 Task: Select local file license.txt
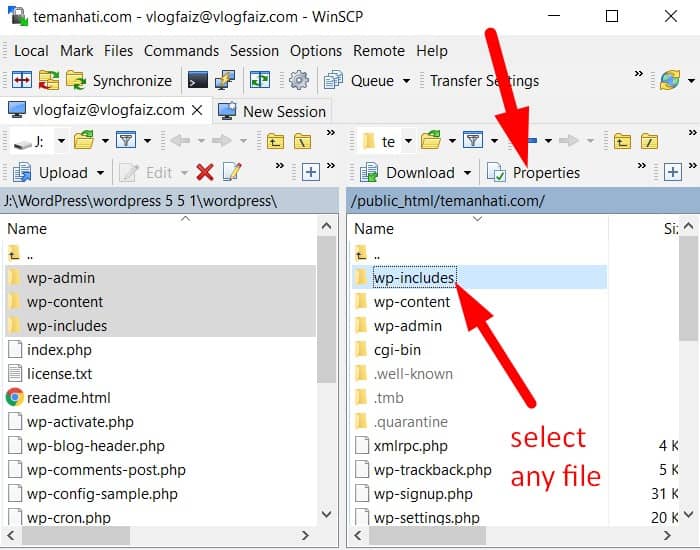[59, 374]
